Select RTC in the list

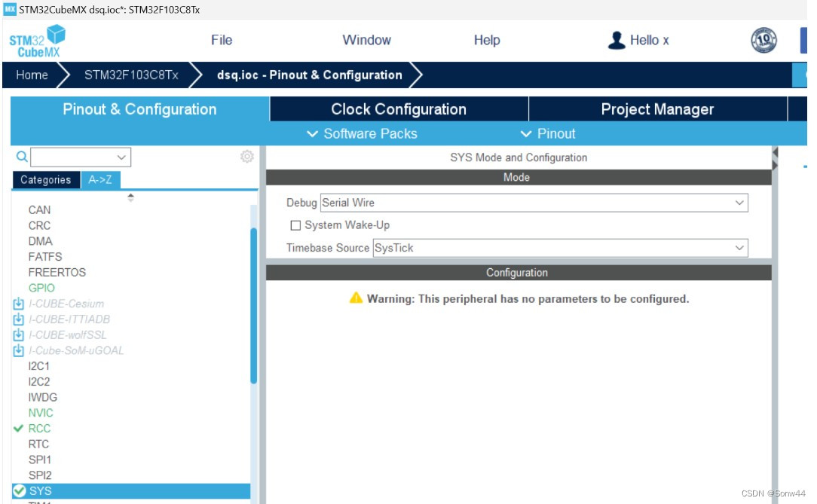38,444
